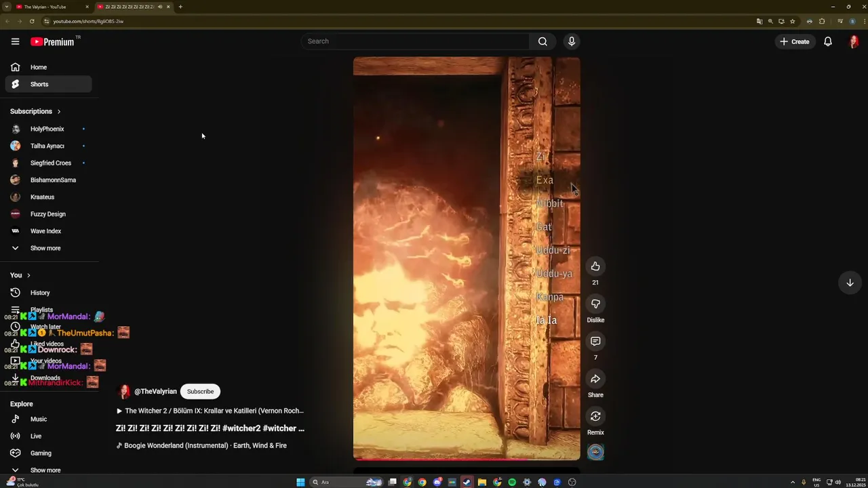
Task: Open the YouTube hamburger guide menu
Action: (x=15, y=41)
